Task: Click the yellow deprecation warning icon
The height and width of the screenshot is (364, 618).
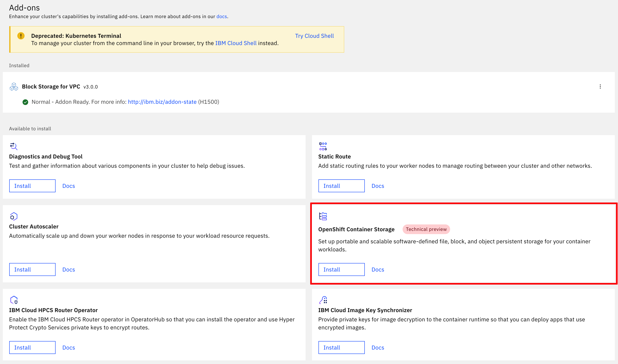Action: click(x=21, y=36)
